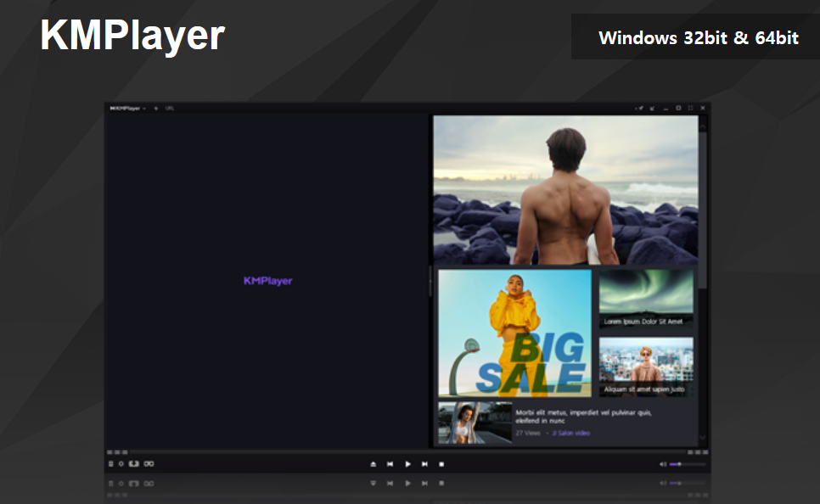Skip to the next track
This screenshot has height=504, width=820.
coord(424,464)
